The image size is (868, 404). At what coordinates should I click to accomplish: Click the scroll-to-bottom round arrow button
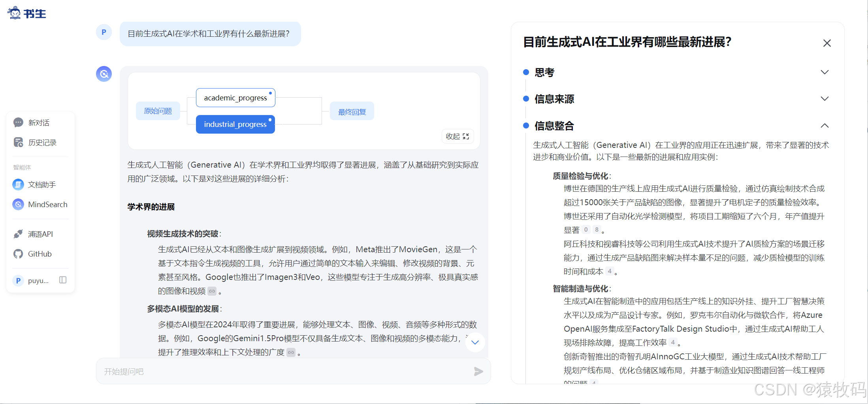[x=475, y=342]
